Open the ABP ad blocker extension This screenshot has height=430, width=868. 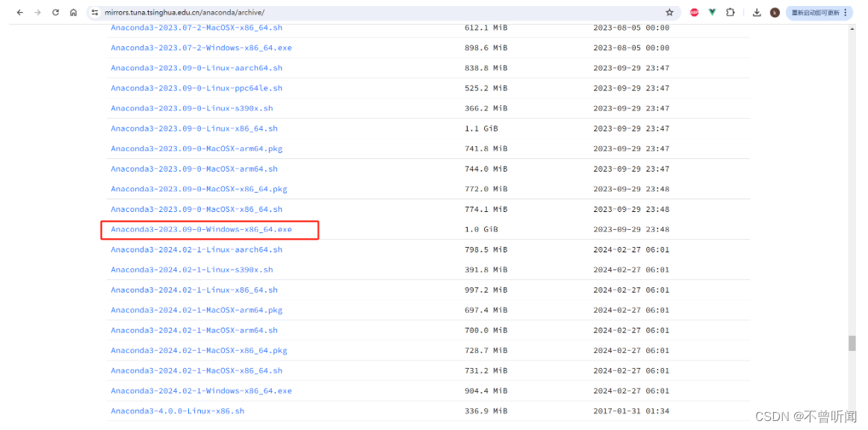(x=694, y=12)
